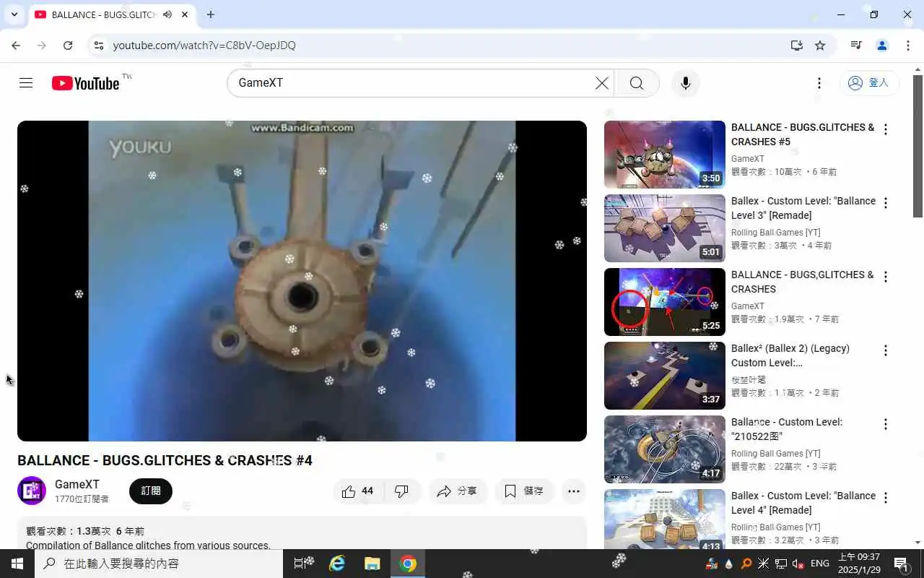This screenshot has height=578, width=924.
Task: Open Chrome three-dot menu
Action: click(x=907, y=46)
